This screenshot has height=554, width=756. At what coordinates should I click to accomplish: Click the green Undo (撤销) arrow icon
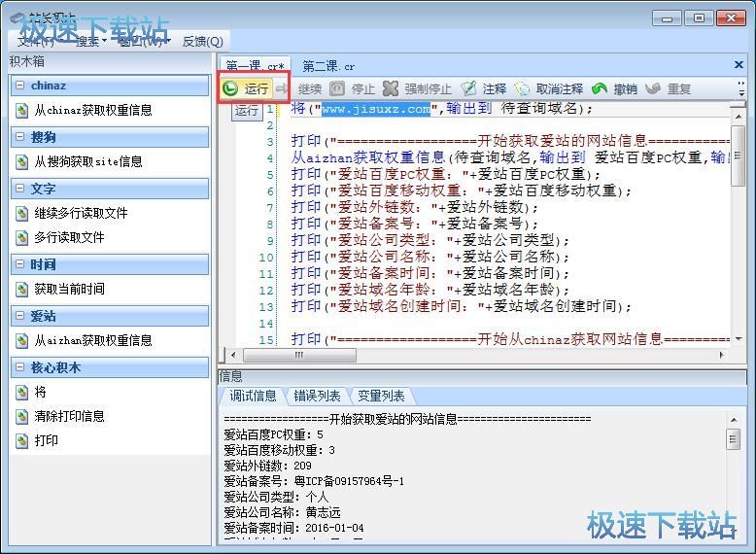tap(600, 88)
